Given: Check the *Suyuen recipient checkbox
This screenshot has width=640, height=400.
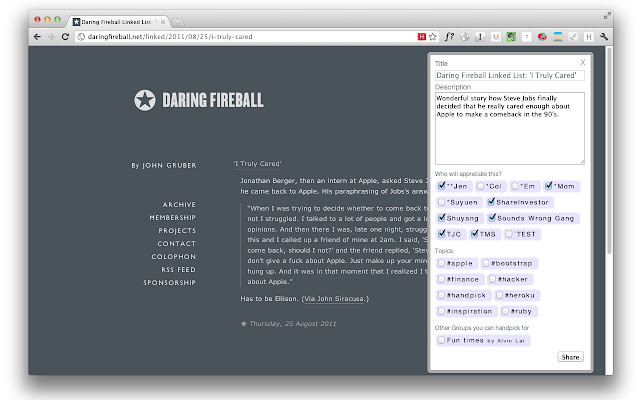Looking at the screenshot, I should coord(441,202).
